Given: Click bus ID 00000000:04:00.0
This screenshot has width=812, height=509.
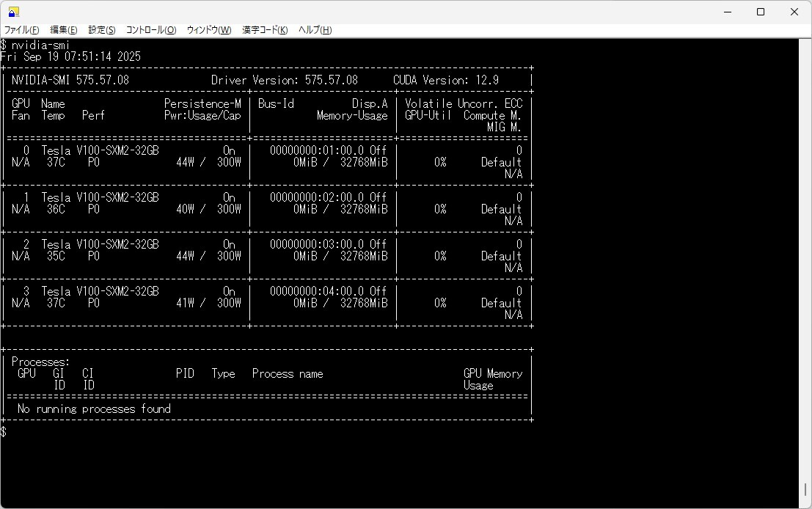Looking at the screenshot, I should [x=317, y=291].
